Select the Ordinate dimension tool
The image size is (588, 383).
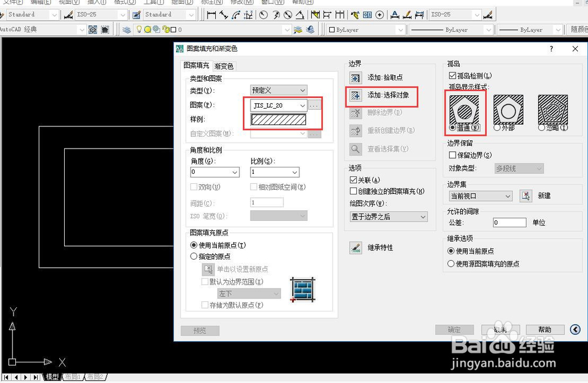click(x=248, y=15)
